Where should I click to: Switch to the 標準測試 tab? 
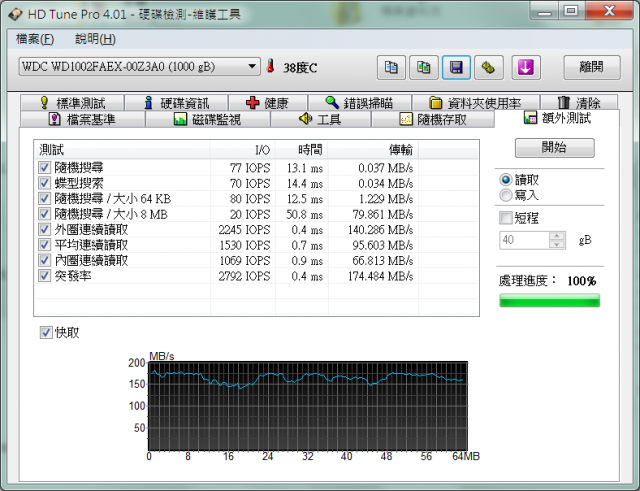(x=72, y=103)
